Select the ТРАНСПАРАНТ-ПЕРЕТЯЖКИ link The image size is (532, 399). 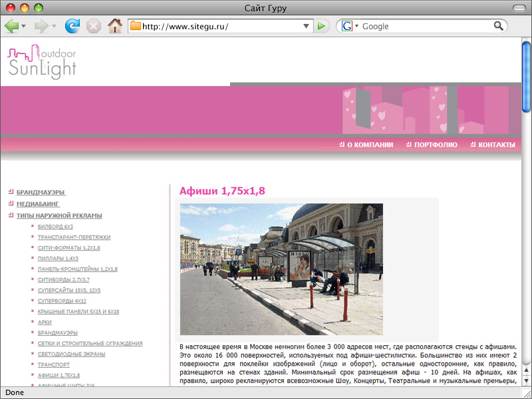74,237
